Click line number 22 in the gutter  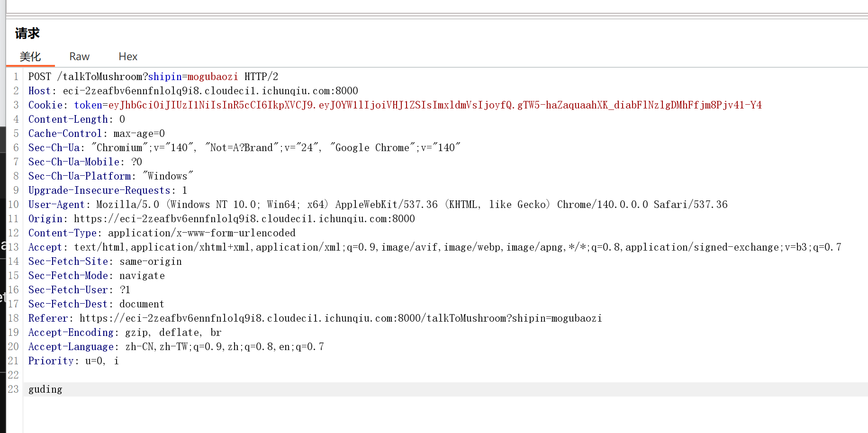(13, 375)
